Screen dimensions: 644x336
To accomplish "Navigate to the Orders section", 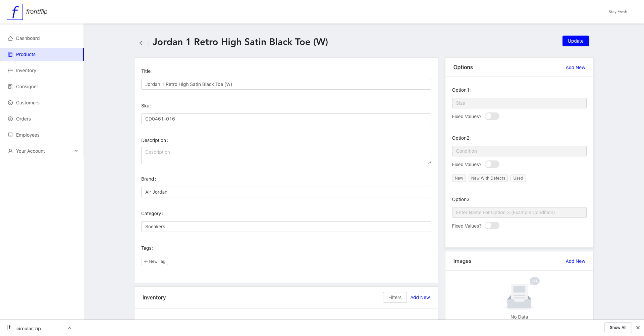I will 42,119.
